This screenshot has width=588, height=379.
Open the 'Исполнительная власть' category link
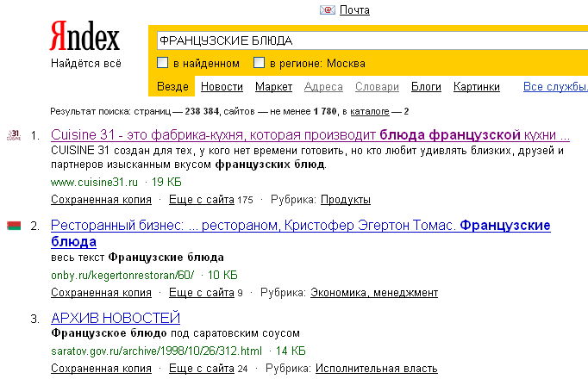(x=377, y=368)
